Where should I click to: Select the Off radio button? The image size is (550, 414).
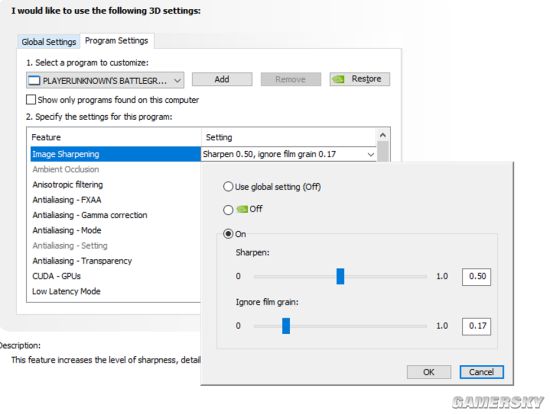pyautogui.click(x=228, y=210)
